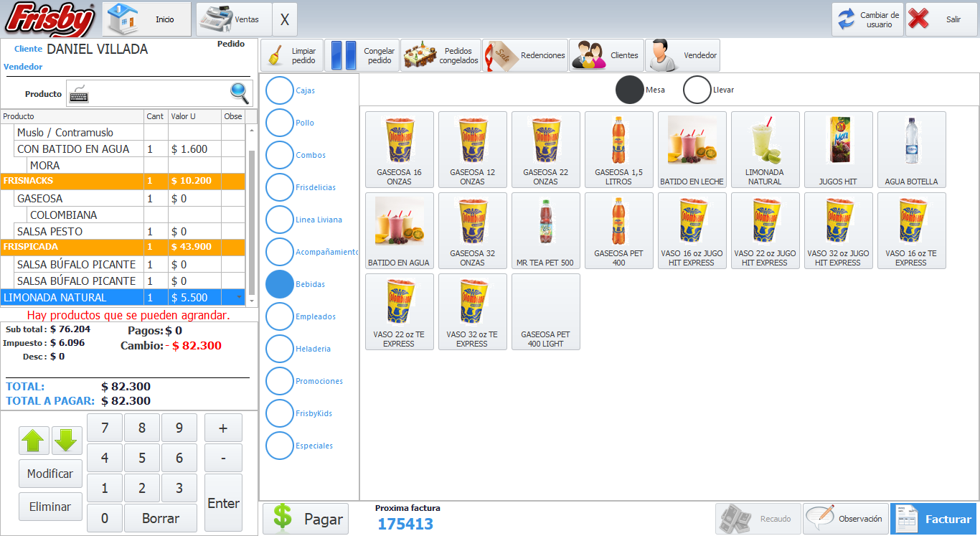Image resolution: width=980 pixels, height=536 pixels.
Task: Click the keypad Enter button
Action: 223,503
